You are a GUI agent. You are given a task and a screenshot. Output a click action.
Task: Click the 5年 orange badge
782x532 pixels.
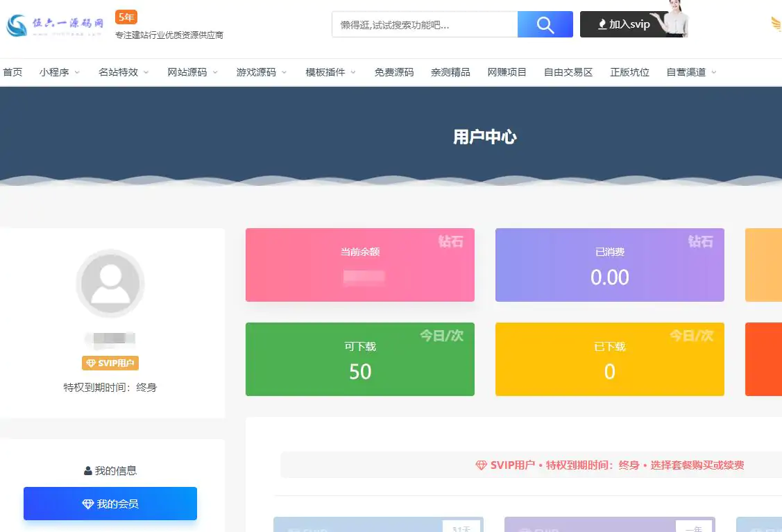[x=126, y=17]
